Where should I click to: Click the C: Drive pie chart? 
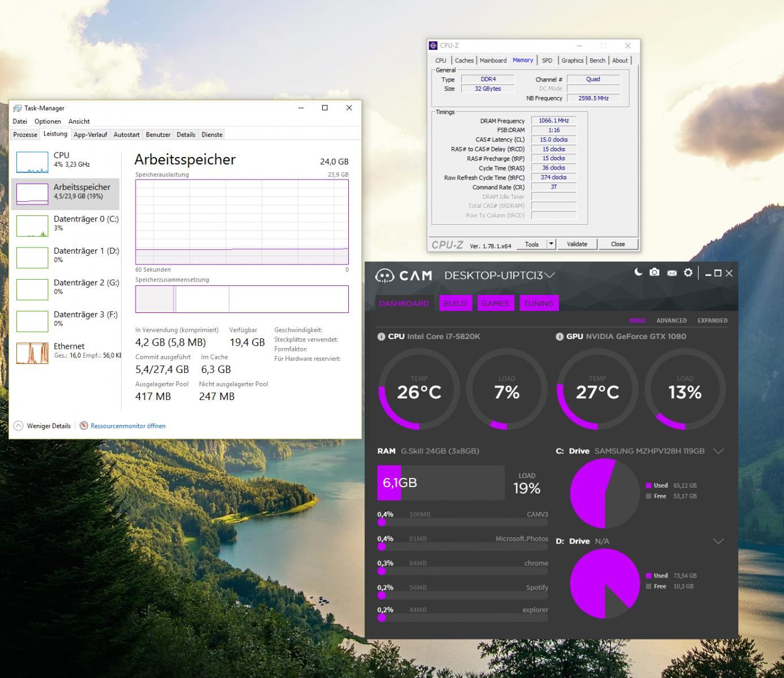605,493
